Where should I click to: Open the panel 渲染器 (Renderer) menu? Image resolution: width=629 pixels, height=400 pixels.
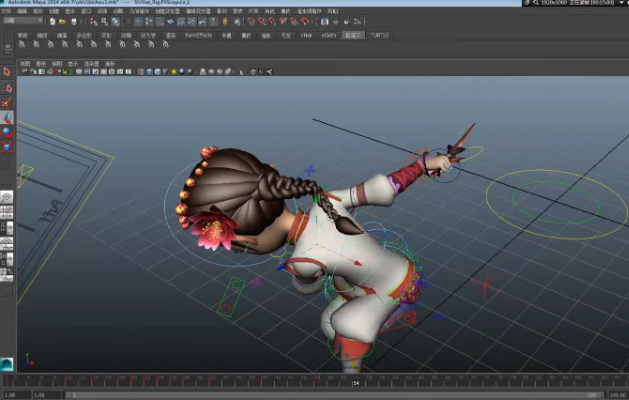(x=91, y=64)
